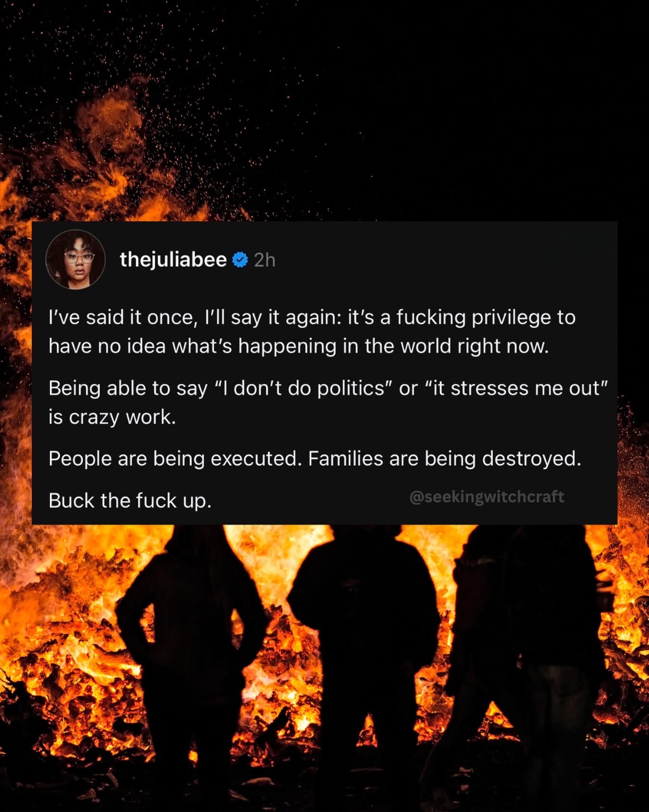649x812 pixels.
Task: Click the blue verified badge icon
Action: [240, 260]
